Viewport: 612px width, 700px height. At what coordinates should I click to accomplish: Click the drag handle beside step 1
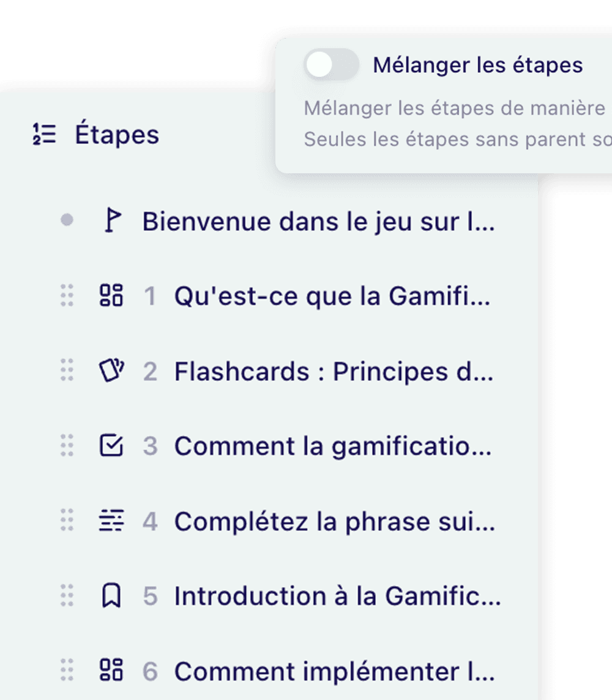(67, 296)
